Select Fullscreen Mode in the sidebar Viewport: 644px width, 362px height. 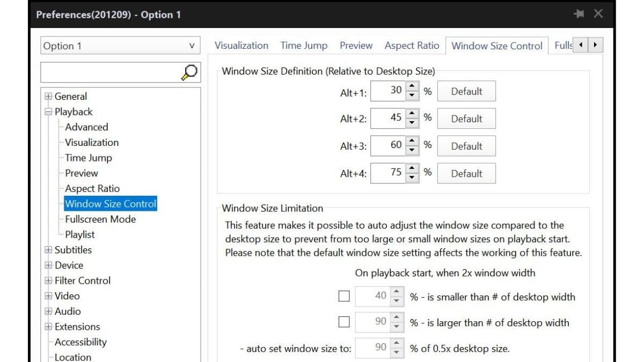click(100, 219)
